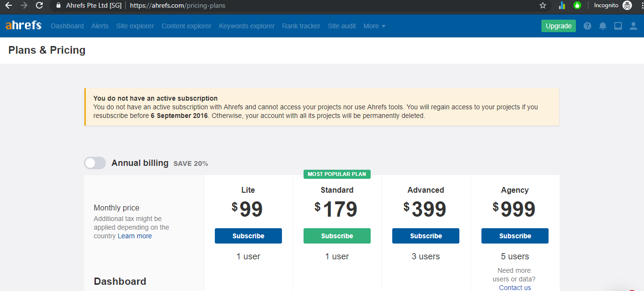Click the browser forward arrow
This screenshot has height=291, width=644.
coord(24,6)
